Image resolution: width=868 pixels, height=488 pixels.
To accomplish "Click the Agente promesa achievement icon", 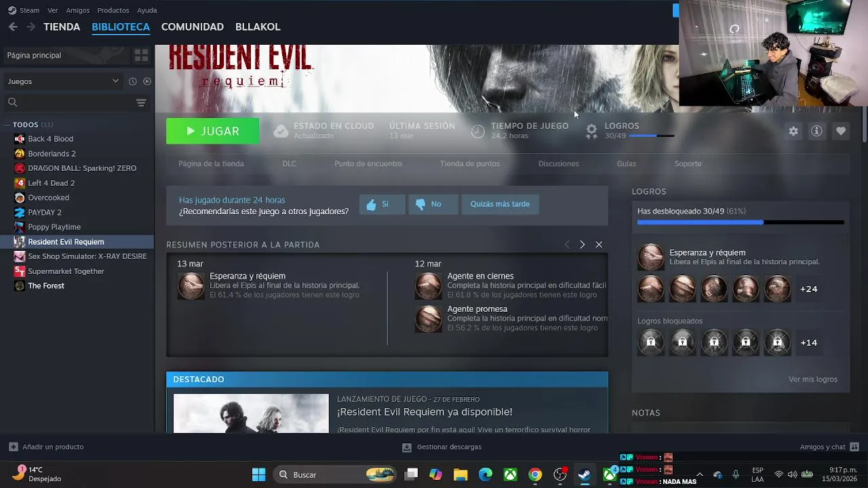I will coord(428,319).
